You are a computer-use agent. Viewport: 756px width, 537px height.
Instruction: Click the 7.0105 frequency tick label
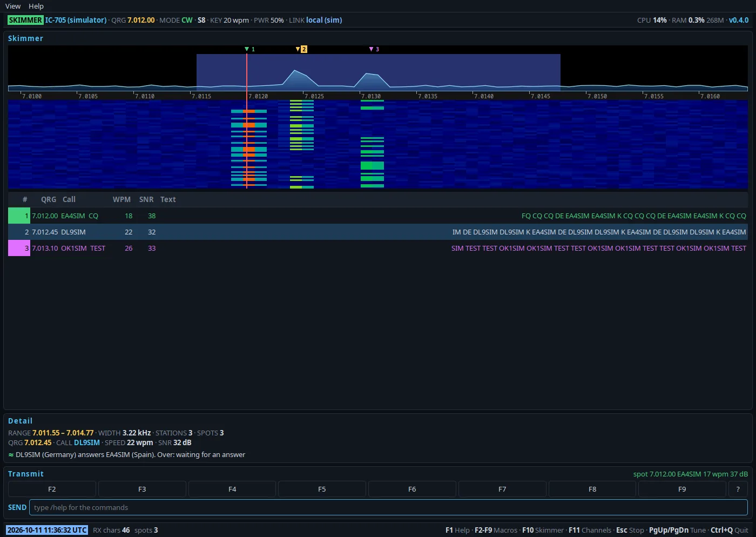pyautogui.click(x=88, y=96)
